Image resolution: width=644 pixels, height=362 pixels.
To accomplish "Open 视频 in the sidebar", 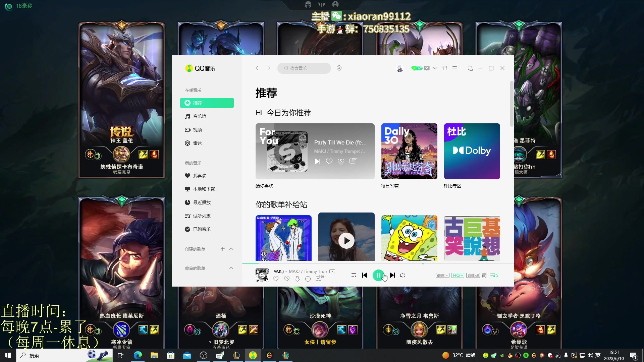I will pos(207,130).
